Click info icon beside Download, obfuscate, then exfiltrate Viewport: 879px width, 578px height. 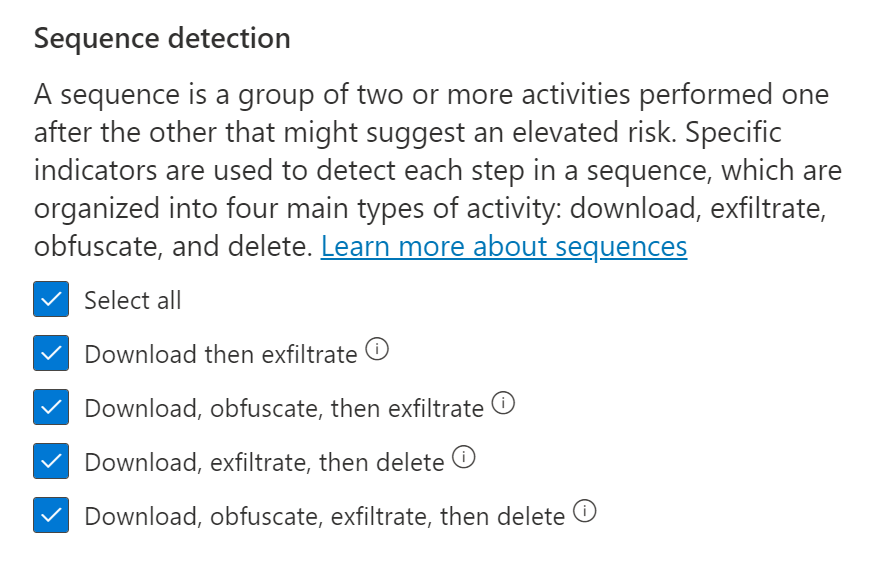click(x=504, y=404)
